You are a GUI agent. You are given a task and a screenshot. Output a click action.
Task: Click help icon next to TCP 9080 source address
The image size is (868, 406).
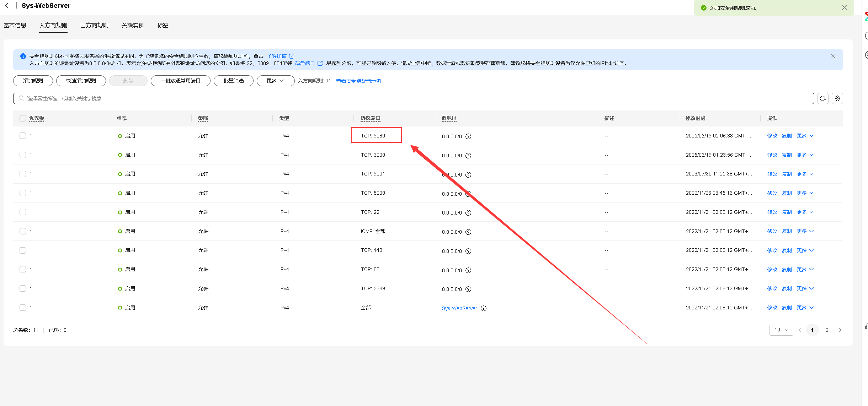click(x=468, y=136)
